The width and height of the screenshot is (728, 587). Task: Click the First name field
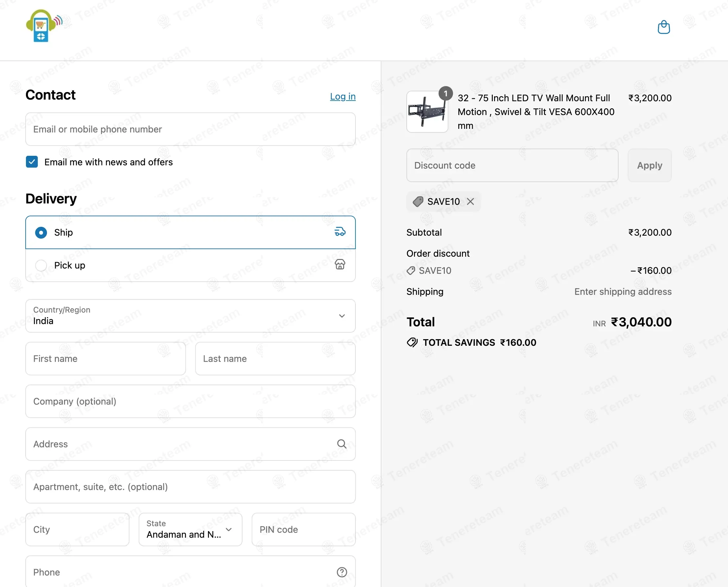tap(105, 359)
